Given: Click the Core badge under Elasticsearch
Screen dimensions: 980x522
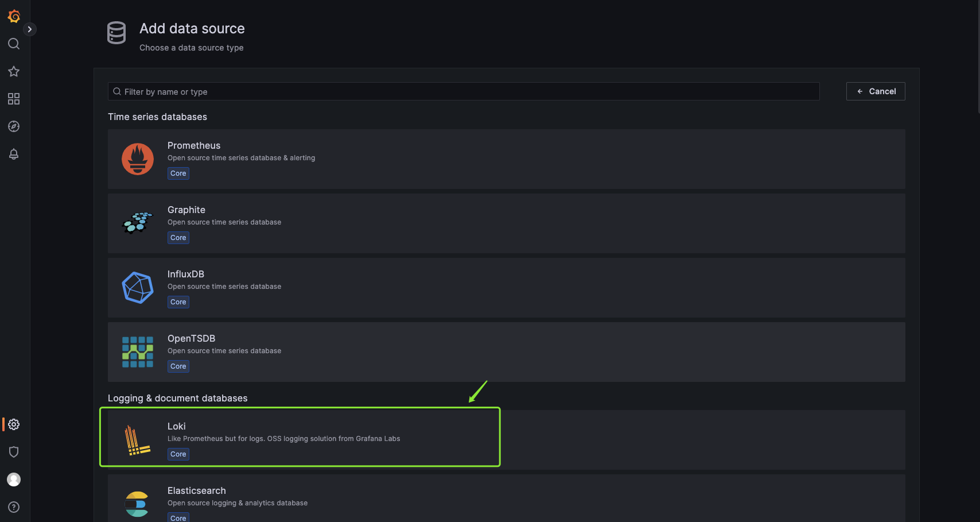Looking at the screenshot, I should [x=178, y=517].
